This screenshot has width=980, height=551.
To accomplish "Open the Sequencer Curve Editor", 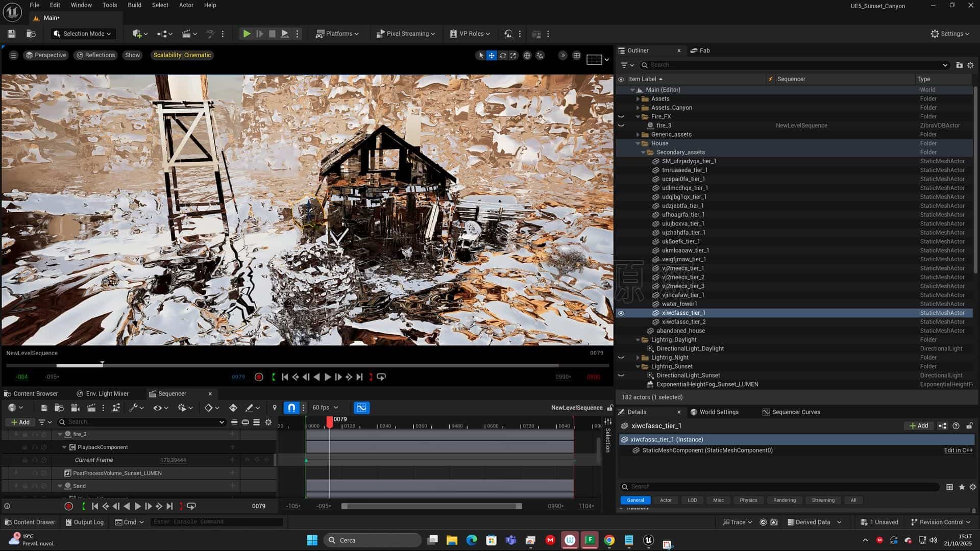I will pyautogui.click(x=362, y=407).
